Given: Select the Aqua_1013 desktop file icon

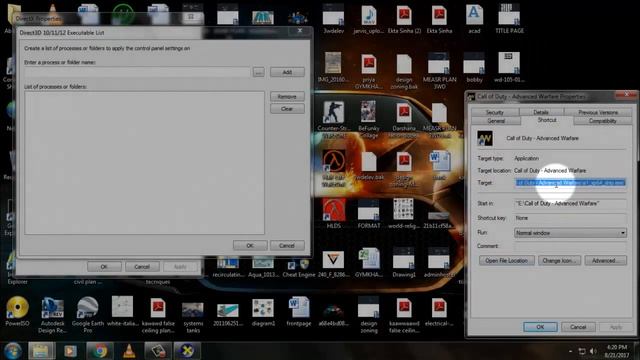Looking at the screenshot, I should pyautogui.click(x=263, y=268).
